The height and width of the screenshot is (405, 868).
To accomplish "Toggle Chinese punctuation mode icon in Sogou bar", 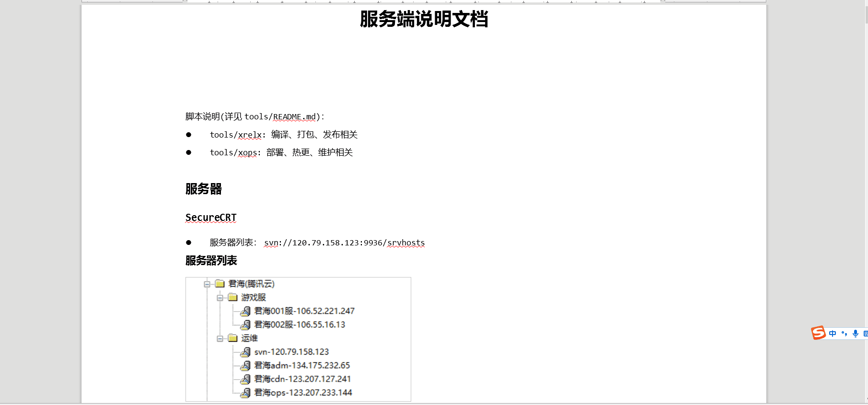I will [844, 334].
